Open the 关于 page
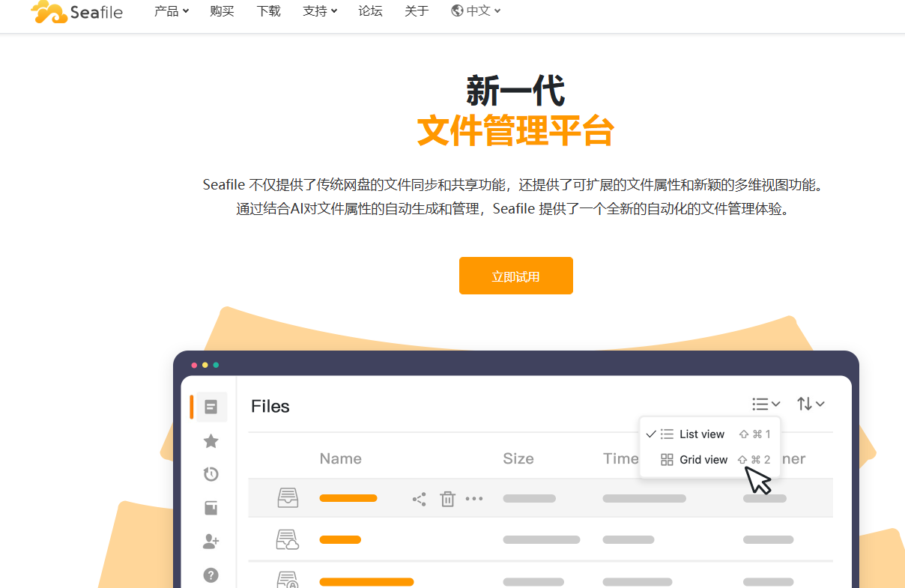905x588 pixels. (x=417, y=10)
